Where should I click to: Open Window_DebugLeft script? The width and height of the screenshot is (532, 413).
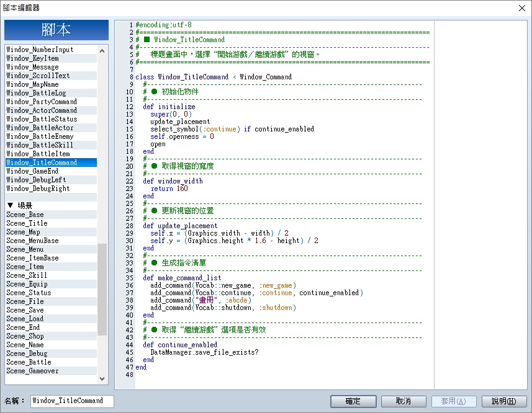click(51, 180)
